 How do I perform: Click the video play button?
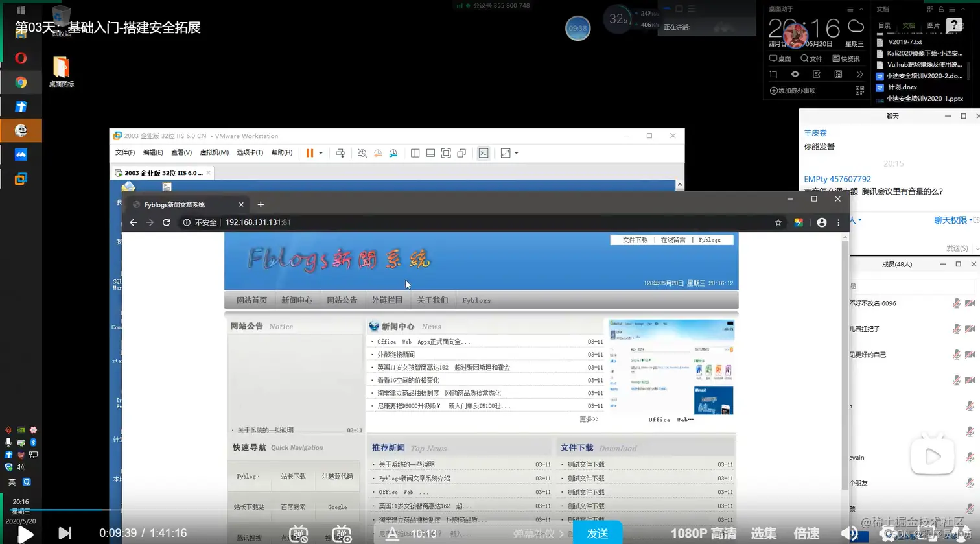click(x=25, y=534)
